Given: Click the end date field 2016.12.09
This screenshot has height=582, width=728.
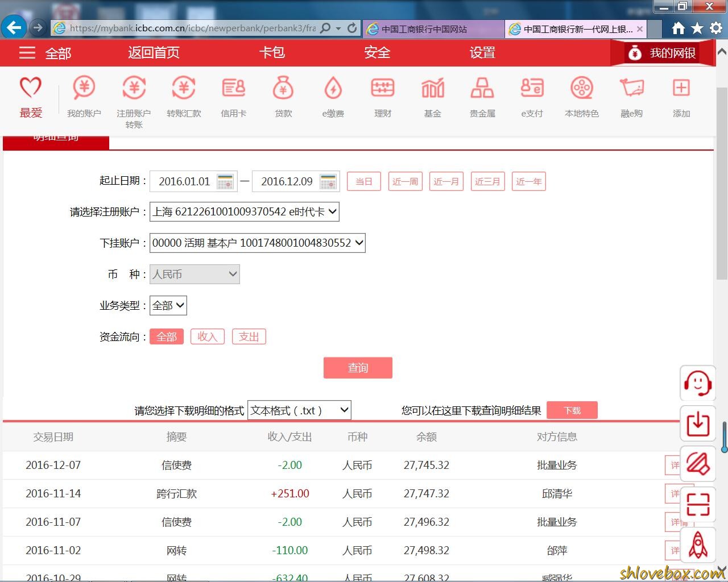Looking at the screenshot, I should [x=287, y=181].
